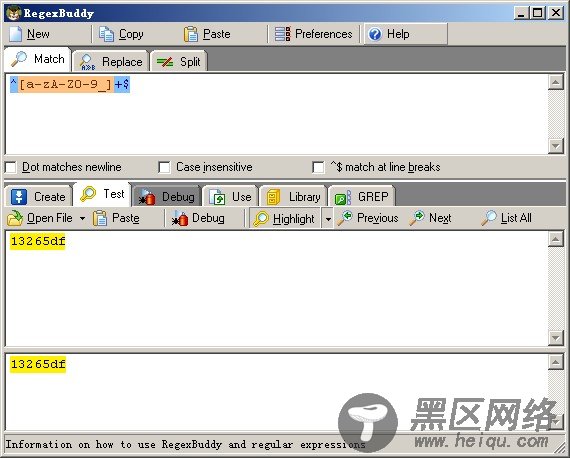
Task: Expand the Open File dropdown arrow
Action: pos(83,218)
